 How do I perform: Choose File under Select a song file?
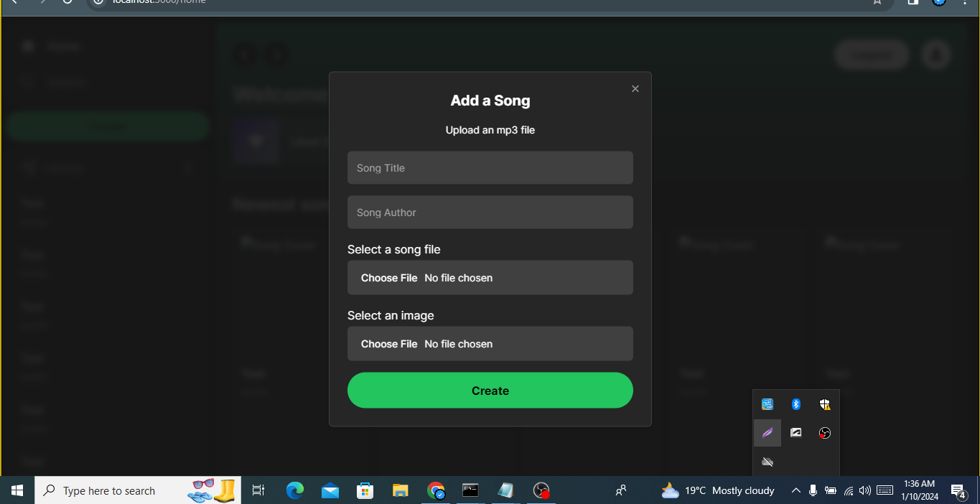click(x=388, y=278)
